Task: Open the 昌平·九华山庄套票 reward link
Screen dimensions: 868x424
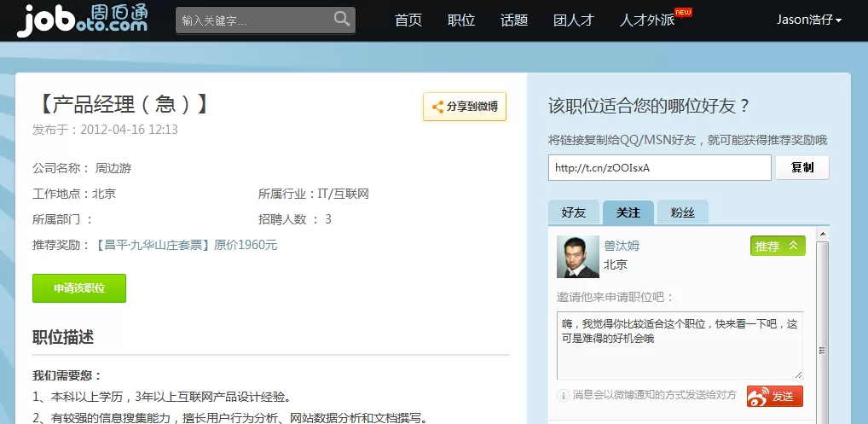Action: [x=153, y=245]
